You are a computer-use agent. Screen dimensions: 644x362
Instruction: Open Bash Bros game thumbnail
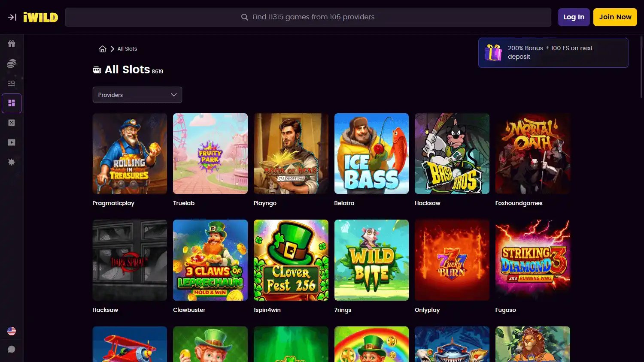452,154
